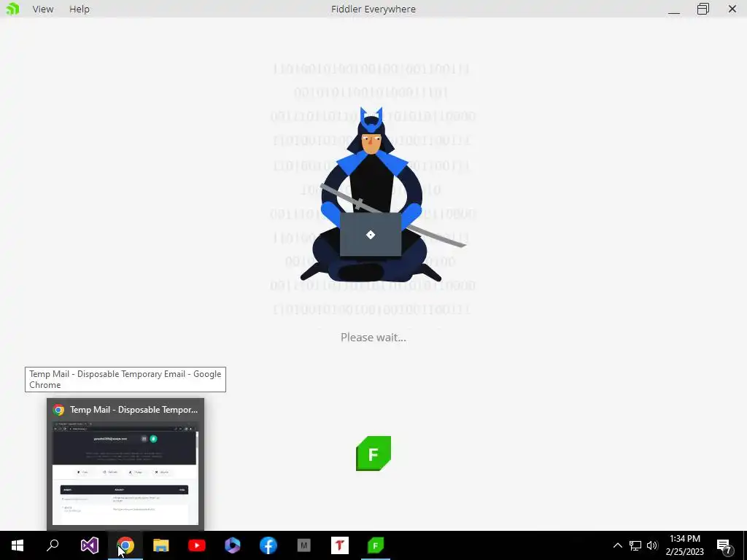Restore down the Fiddler Everywhere window
This screenshot has height=560, width=747.
point(703,9)
